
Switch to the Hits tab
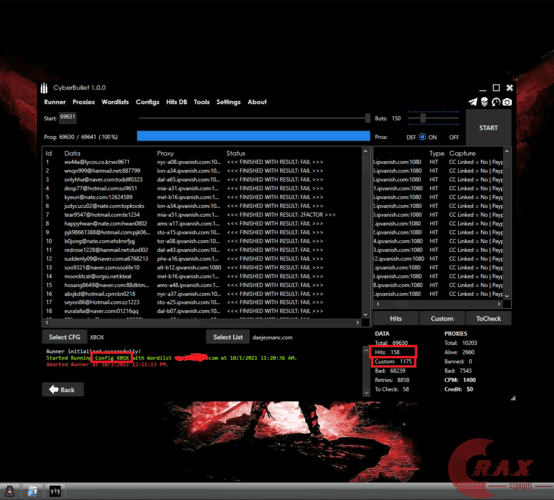click(396, 318)
